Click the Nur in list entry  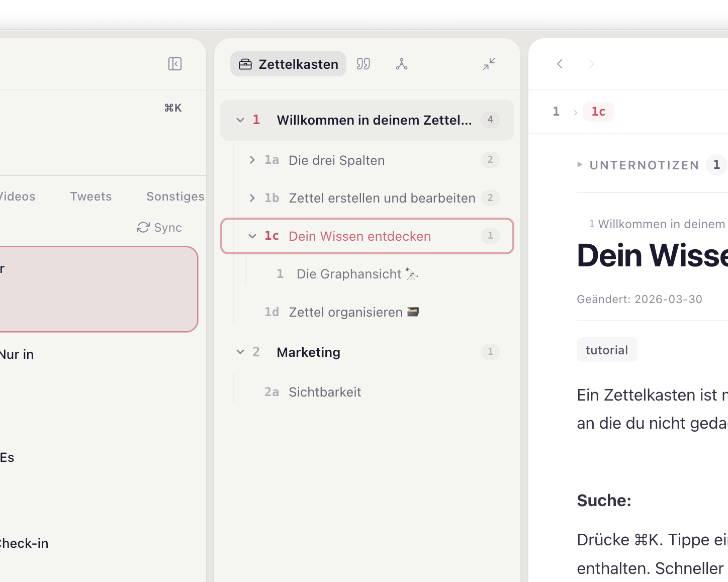(17, 354)
